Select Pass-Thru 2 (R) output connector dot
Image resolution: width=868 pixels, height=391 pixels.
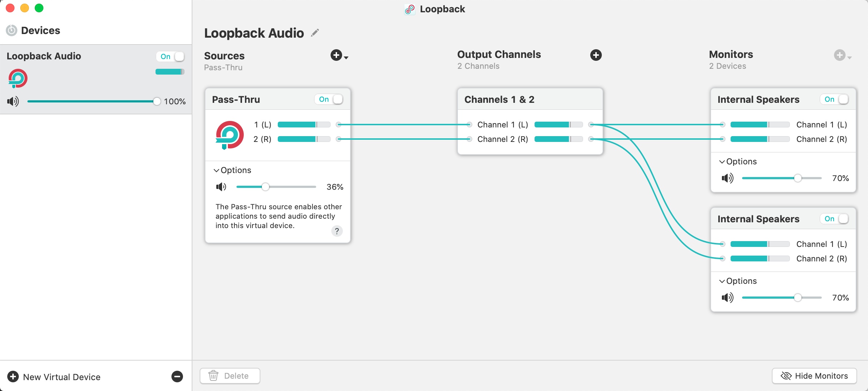(x=339, y=139)
